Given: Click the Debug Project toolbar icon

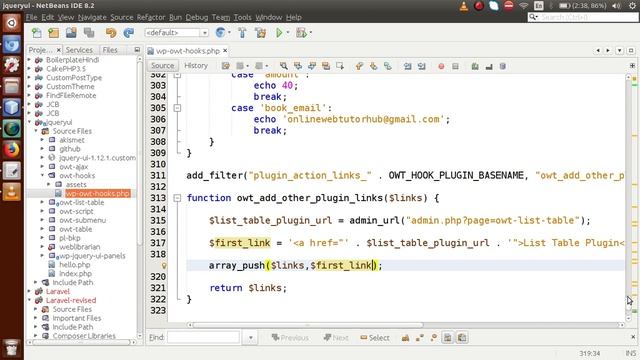Looking at the screenshot, I should tap(301, 33).
